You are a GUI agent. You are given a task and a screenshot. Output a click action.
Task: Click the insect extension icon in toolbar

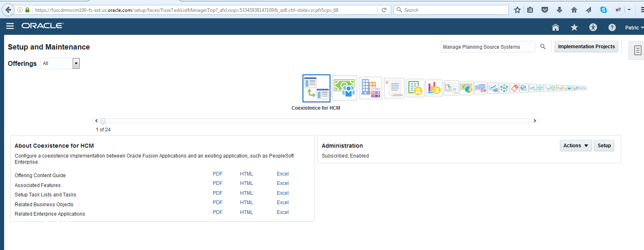(x=618, y=10)
